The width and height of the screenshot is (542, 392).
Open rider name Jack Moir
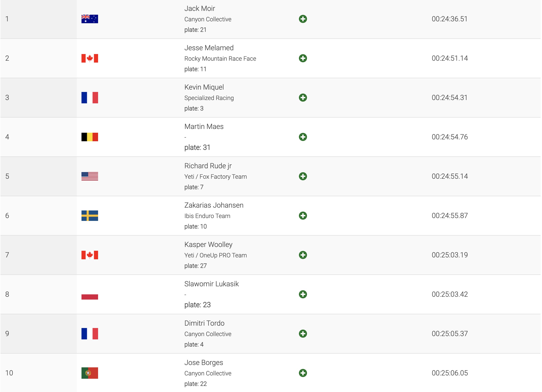[199, 9]
